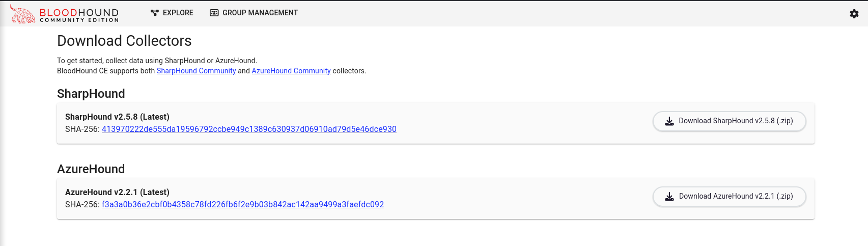Image resolution: width=868 pixels, height=246 pixels.
Task: Open the EXPLORE page
Action: click(x=178, y=13)
